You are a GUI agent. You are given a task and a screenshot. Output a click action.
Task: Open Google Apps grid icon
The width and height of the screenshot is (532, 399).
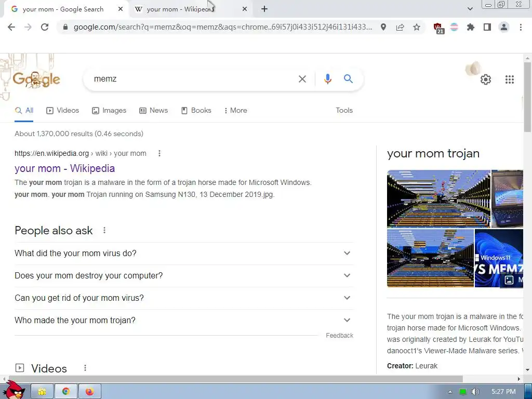click(x=509, y=79)
